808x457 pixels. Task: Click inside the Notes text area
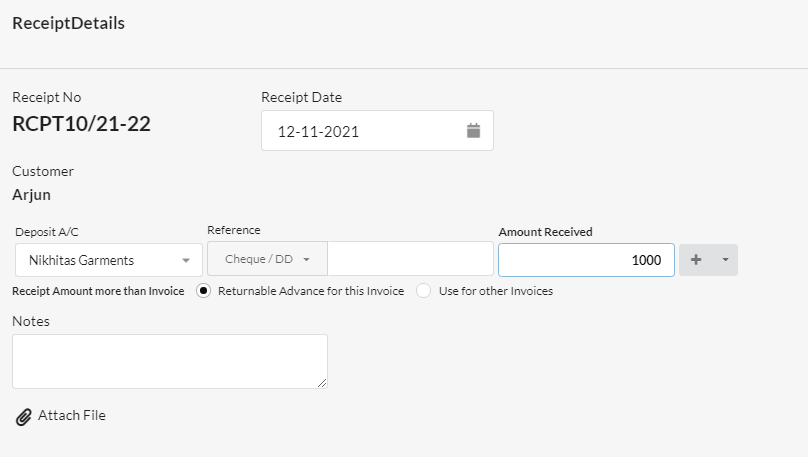click(x=170, y=361)
